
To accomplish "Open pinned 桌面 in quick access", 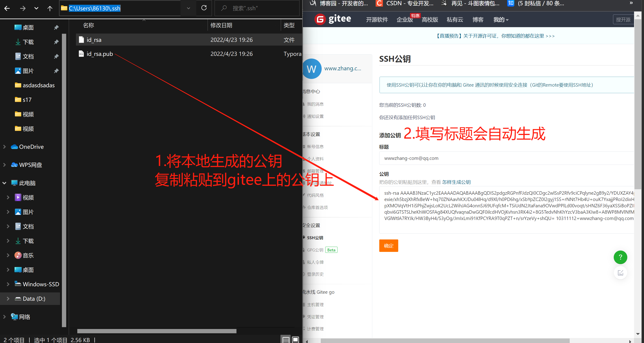I will click(x=28, y=27).
